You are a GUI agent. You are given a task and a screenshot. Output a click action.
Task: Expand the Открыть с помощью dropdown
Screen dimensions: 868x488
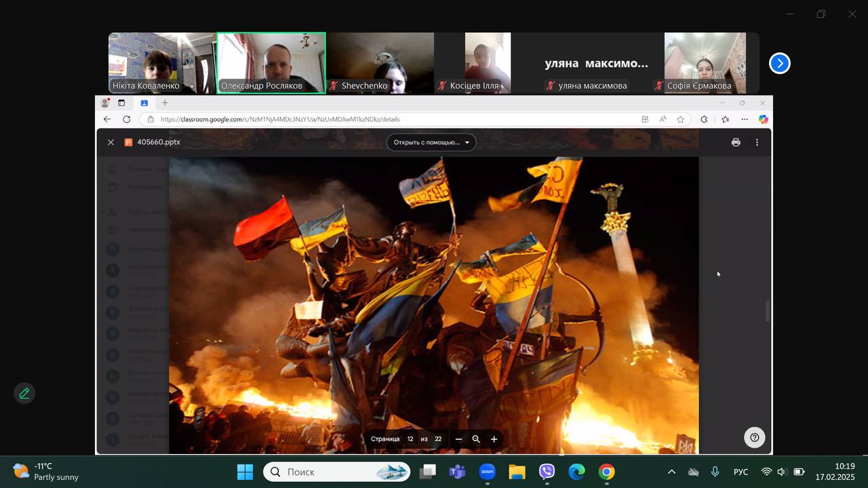pyautogui.click(x=431, y=142)
